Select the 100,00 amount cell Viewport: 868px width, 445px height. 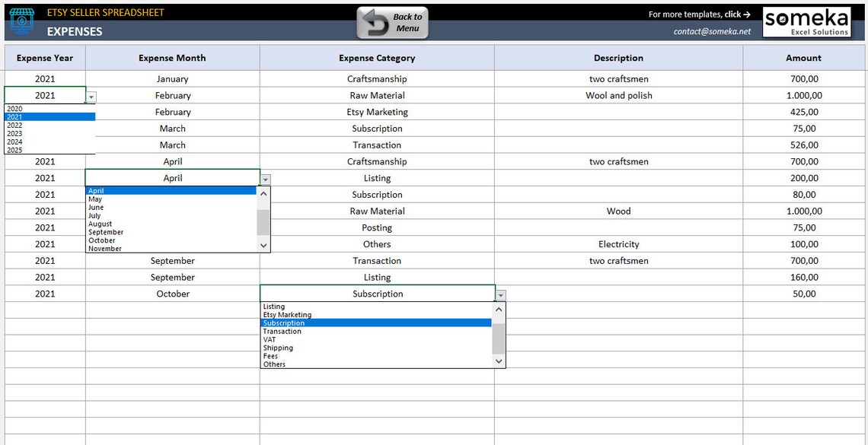803,243
